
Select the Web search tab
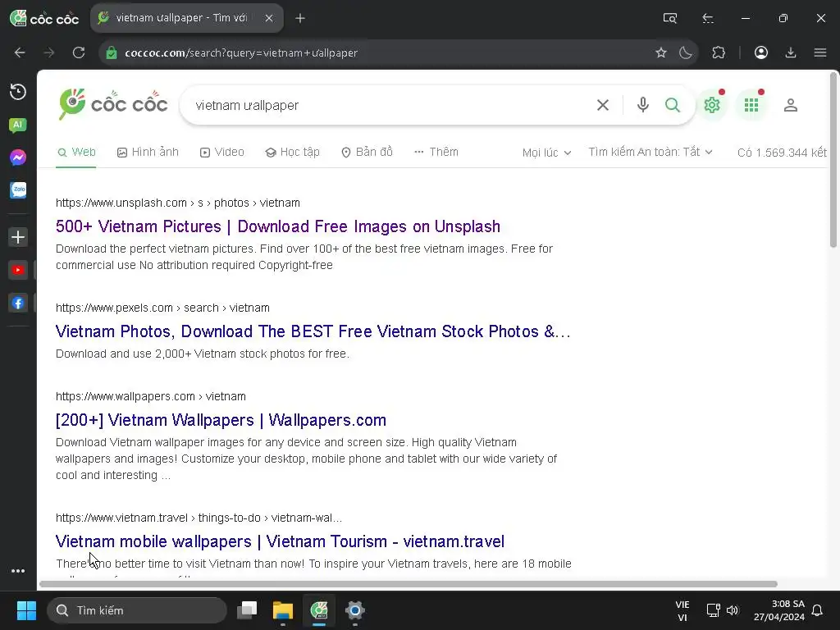(76, 152)
